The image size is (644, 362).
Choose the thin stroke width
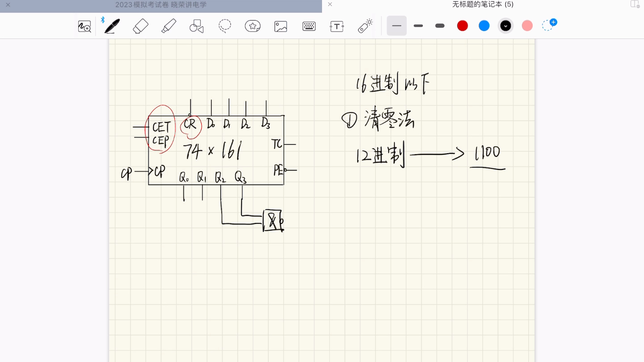point(397,26)
